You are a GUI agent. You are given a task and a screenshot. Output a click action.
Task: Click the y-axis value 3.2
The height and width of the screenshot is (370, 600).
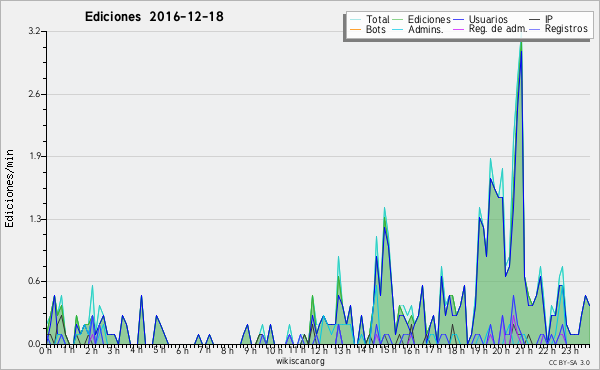coord(34,31)
